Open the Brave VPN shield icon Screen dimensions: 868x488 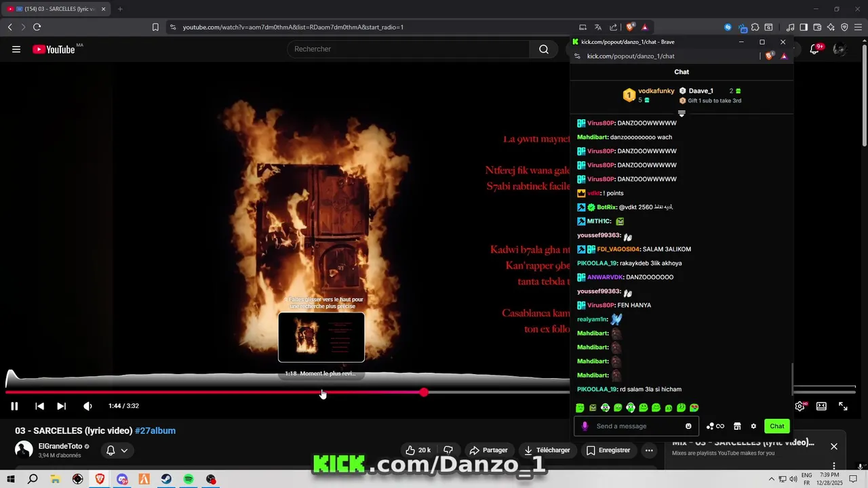[x=844, y=27]
